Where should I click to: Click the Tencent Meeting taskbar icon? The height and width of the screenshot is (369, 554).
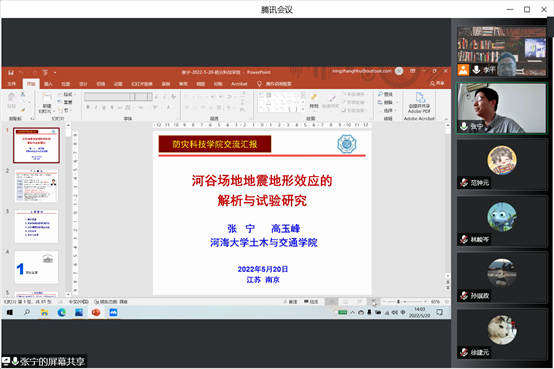(113, 312)
